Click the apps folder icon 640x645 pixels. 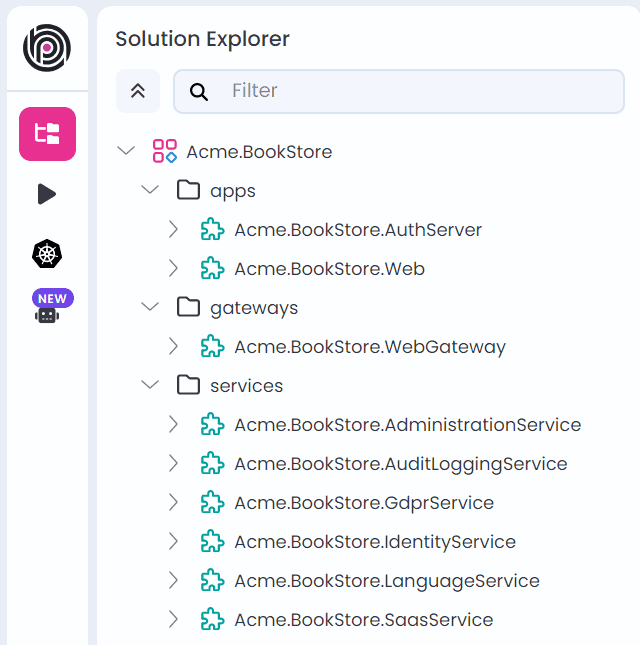188,190
